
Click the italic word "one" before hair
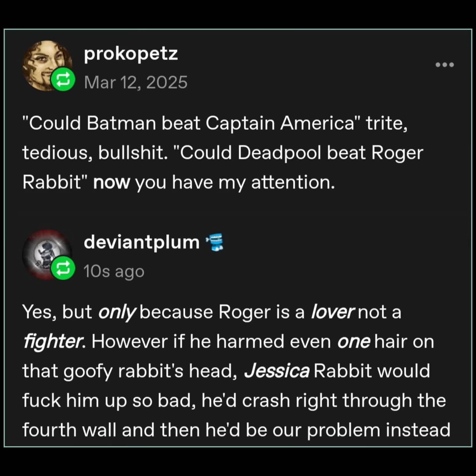click(354, 342)
